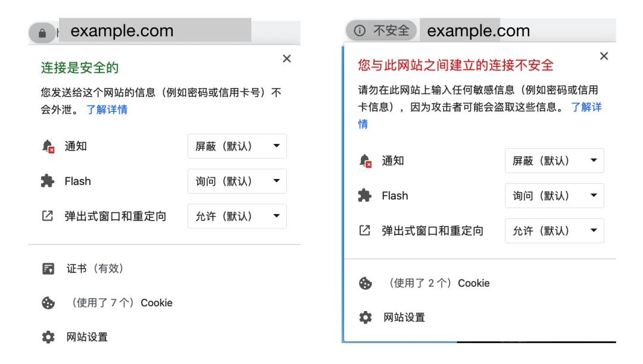
Task: Click the Flash puzzle piece icon in the left panel
Action: click(48, 181)
